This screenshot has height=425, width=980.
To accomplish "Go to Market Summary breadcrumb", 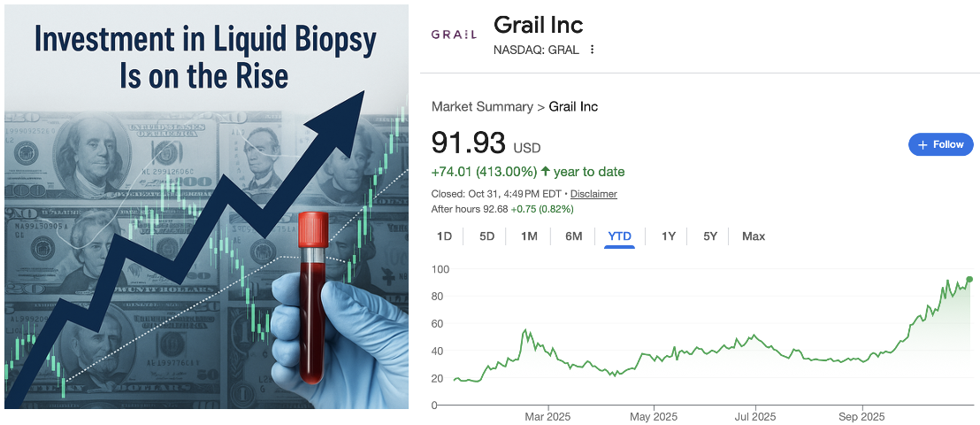I will click(x=482, y=107).
